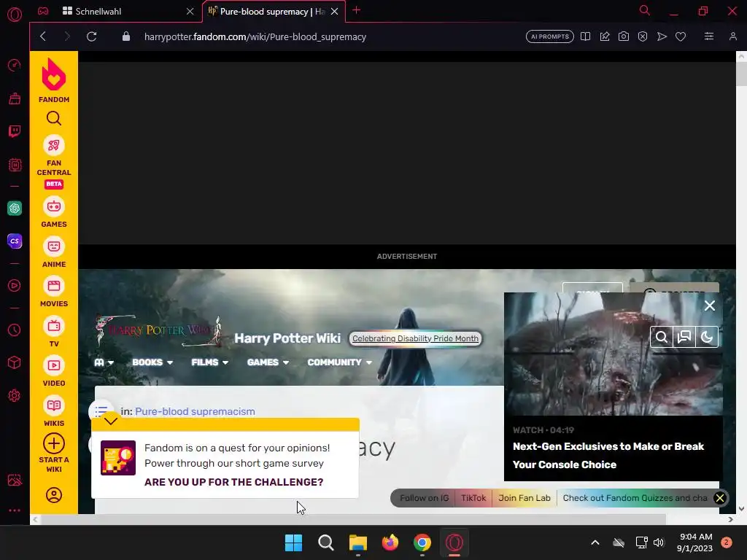Add page to bookmarks heart icon
This screenshot has width=747, height=560.
coord(681,36)
